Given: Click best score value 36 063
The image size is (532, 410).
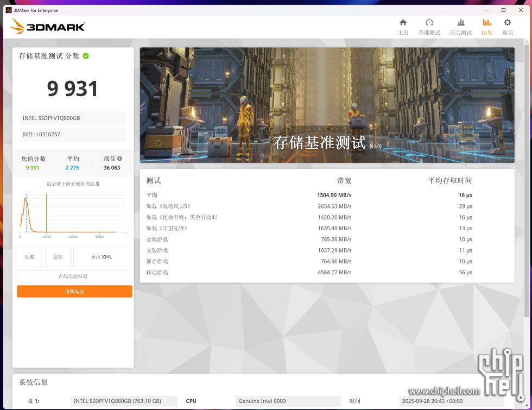Looking at the screenshot, I should [112, 168].
